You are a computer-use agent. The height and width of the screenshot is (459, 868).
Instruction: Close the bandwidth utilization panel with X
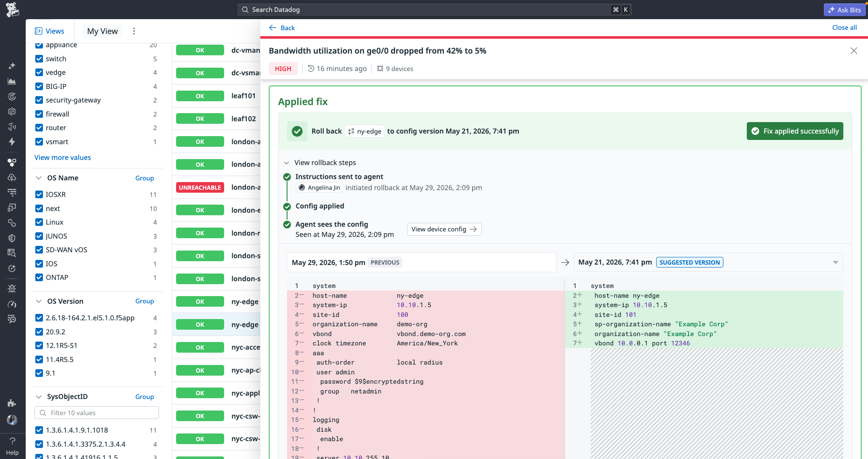pos(854,51)
